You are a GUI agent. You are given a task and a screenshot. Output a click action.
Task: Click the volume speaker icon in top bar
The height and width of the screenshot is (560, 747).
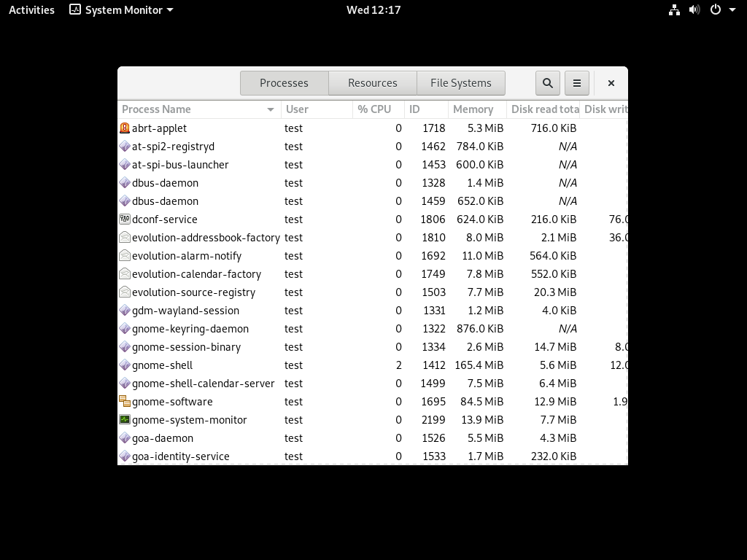coord(694,10)
